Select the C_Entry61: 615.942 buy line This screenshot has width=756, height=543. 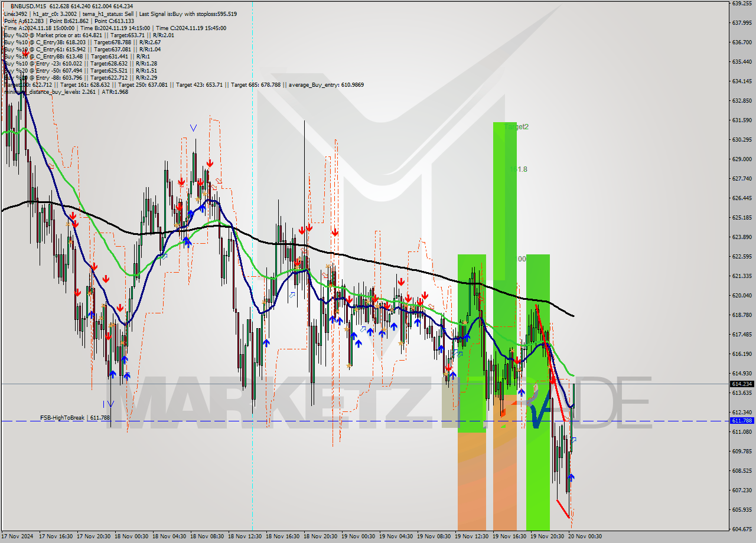click(82, 49)
